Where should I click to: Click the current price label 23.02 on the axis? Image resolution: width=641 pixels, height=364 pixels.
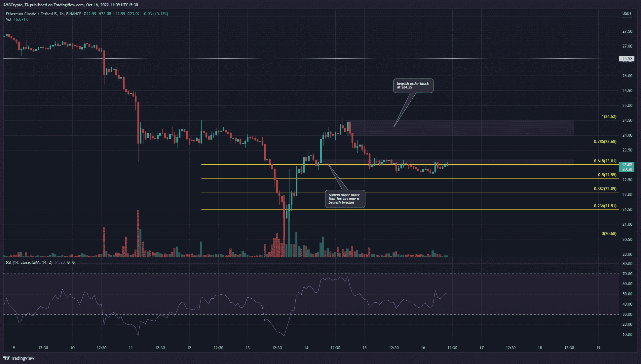pos(627,164)
